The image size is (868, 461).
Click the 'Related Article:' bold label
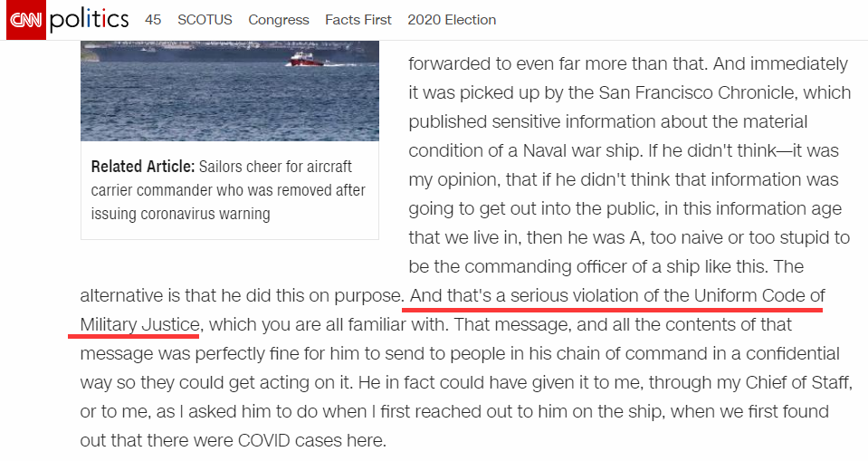[142, 168]
